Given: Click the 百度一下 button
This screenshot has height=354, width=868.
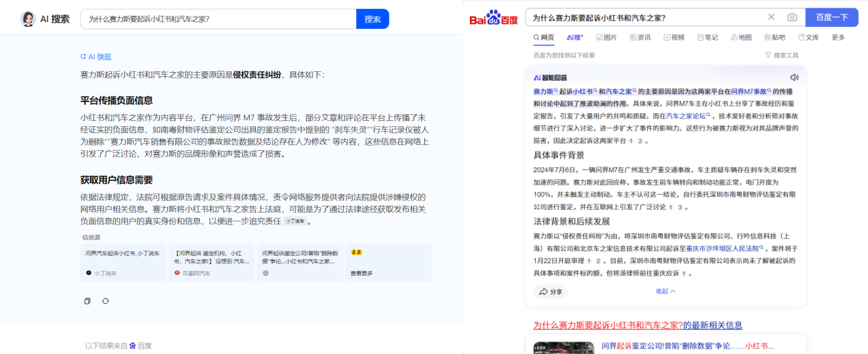Looking at the screenshot, I should (x=832, y=17).
